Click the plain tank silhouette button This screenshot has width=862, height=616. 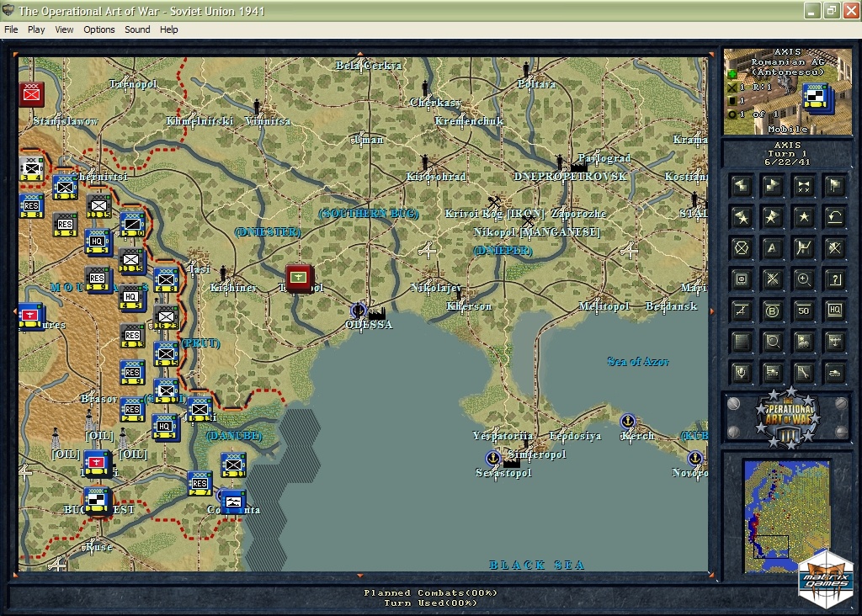tap(834, 373)
